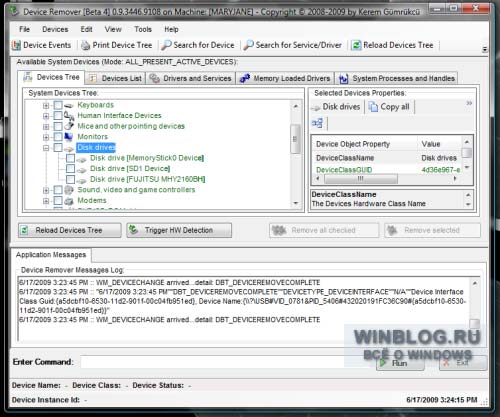Open the Edit menu
The width and height of the screenshot is (500, 417).
pos(86,29)
